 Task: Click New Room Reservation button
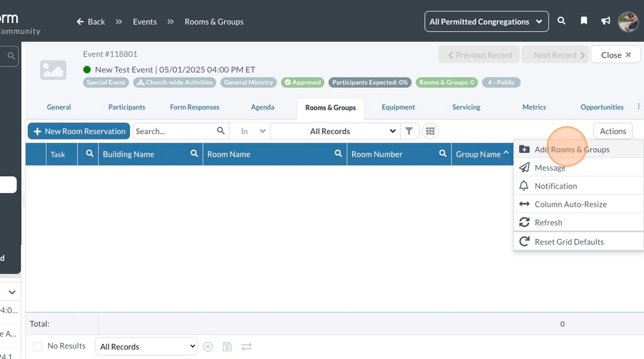pyautogui.click(x=79, y=132)
